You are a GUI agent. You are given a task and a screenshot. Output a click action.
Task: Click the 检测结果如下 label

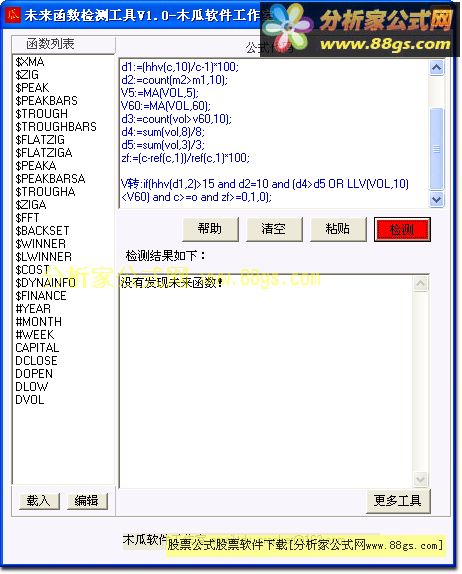tap(165, 256)
